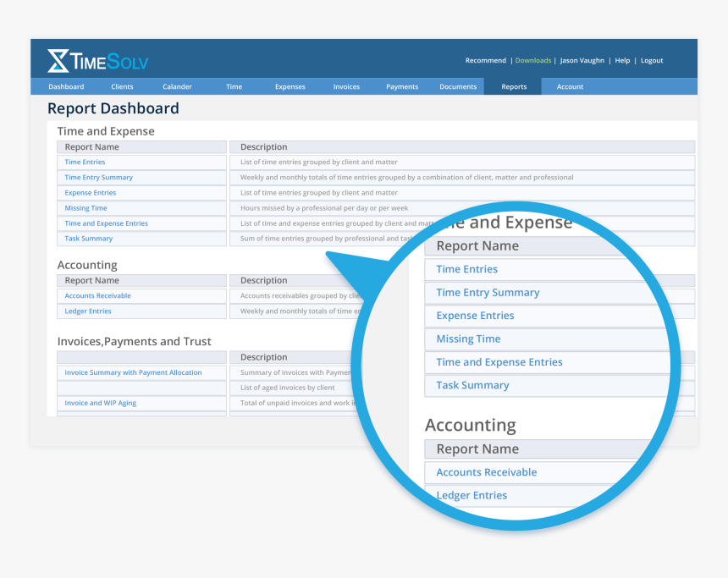Switch to the Documents tab
The height and width of the screenshot is (578, 728).
(458, 87)
